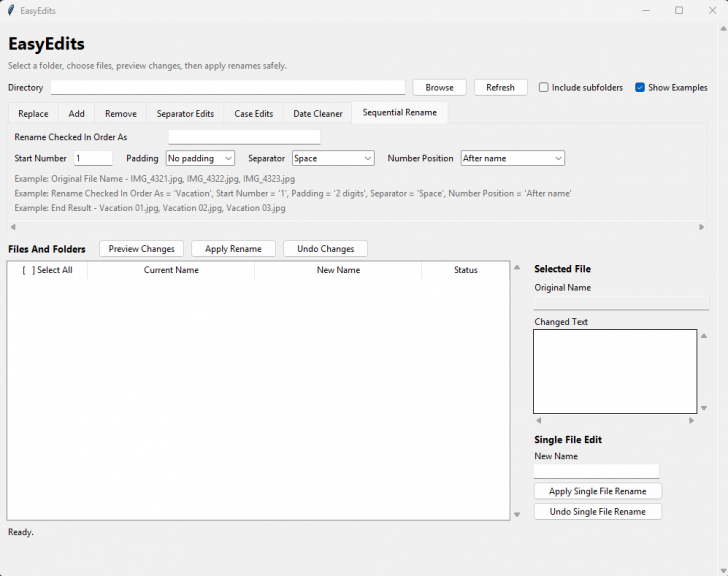Open the Separator dropdown

point(333,158)
